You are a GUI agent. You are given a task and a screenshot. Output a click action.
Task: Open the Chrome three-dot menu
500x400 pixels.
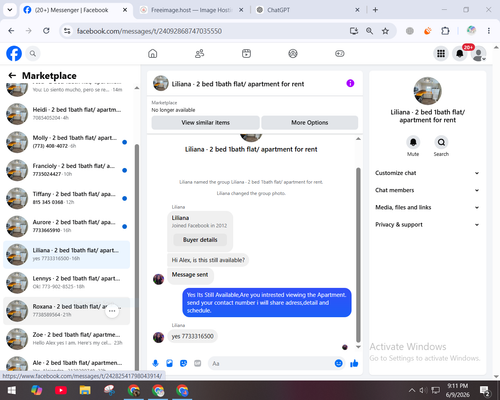489,31
